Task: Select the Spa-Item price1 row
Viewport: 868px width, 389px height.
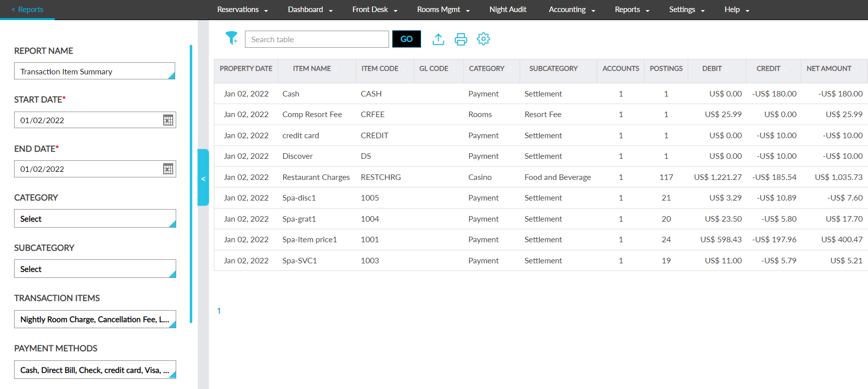Action: (541, 240)
